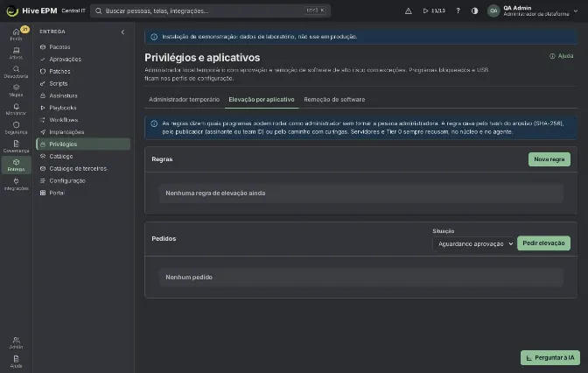
Task: Open the Integrações plug icon
Action: 16,184
